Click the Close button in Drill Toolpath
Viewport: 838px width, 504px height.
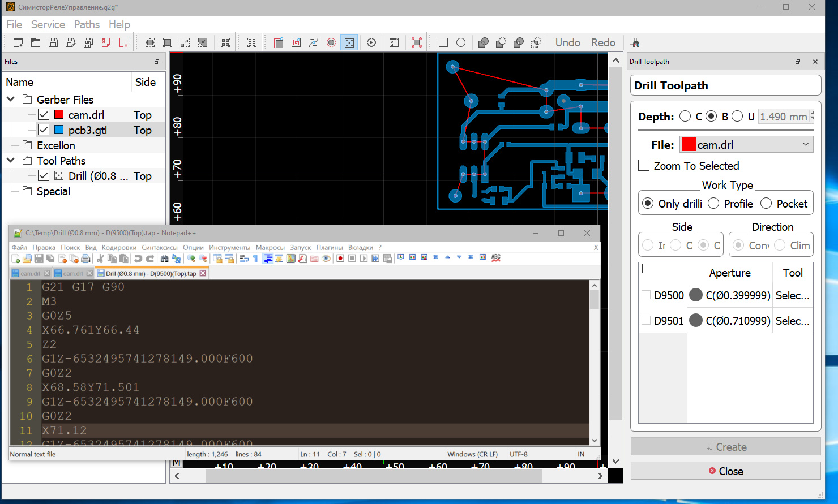(725, 471)
